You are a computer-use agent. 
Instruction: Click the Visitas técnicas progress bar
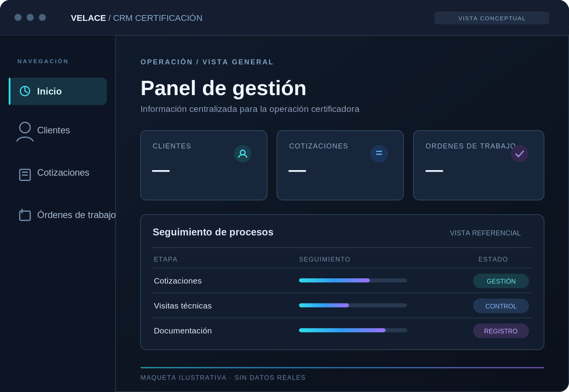tap(353, 305)
